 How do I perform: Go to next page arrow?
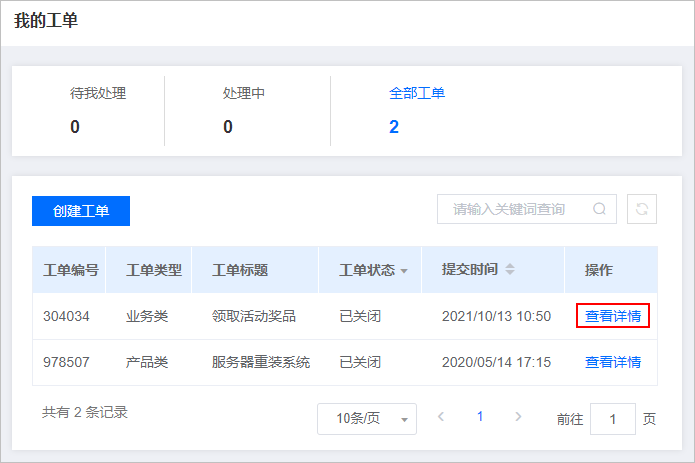pyautogui.click(x=518, y=416)
